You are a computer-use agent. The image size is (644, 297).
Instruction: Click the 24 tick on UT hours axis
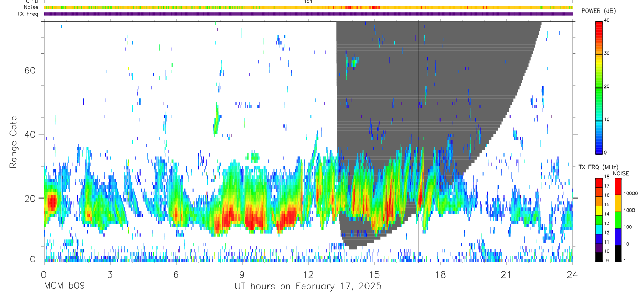pyautogui.click(x=573, y=274)
